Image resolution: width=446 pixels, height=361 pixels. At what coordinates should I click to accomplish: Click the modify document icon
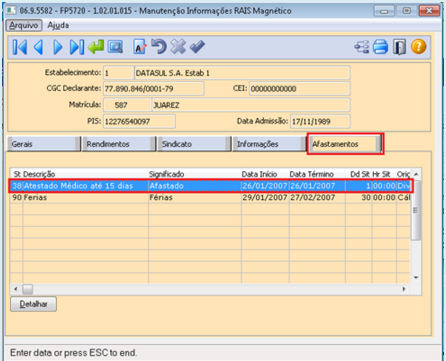[x=140, y=47]
